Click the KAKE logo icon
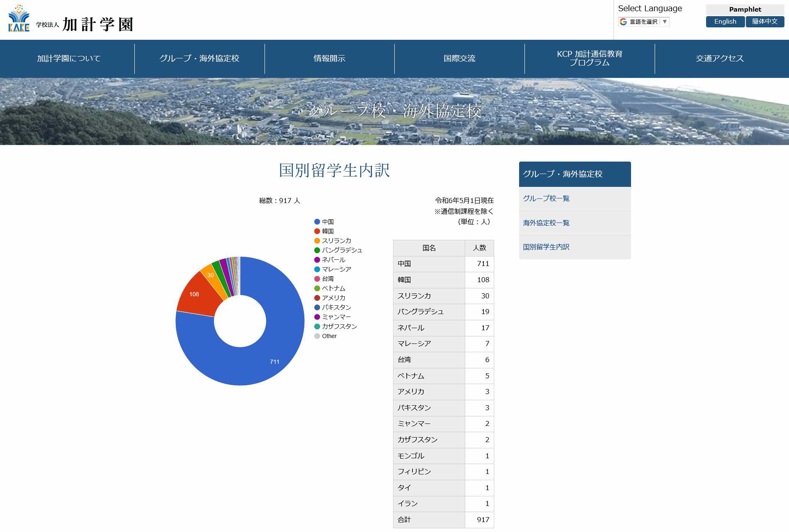 coord(19,19)
